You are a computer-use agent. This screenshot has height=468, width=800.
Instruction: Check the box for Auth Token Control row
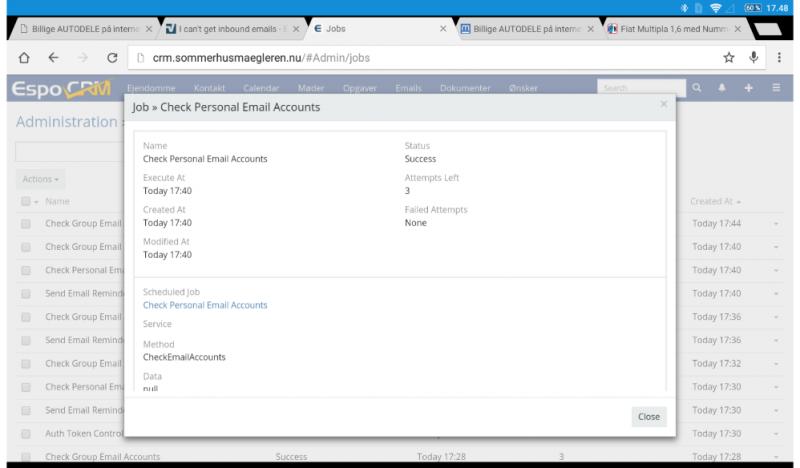point(25,434)
